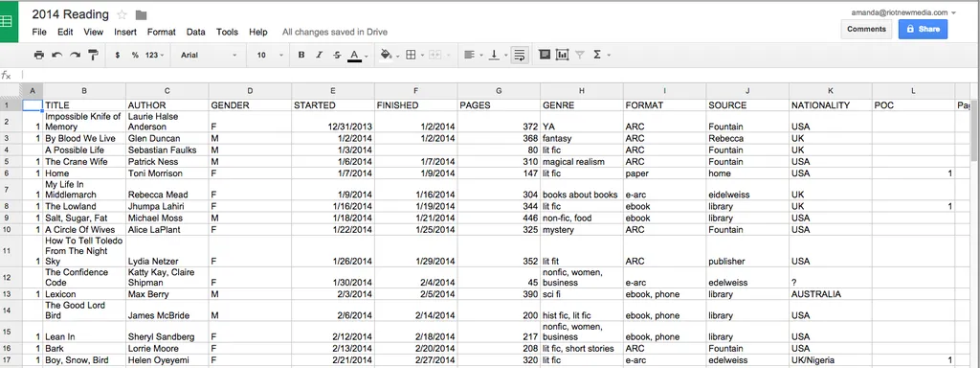This screenshot has height=368, width=980.
Task: Insert a chart using the toolbar icon
Action: coord(563,55)
